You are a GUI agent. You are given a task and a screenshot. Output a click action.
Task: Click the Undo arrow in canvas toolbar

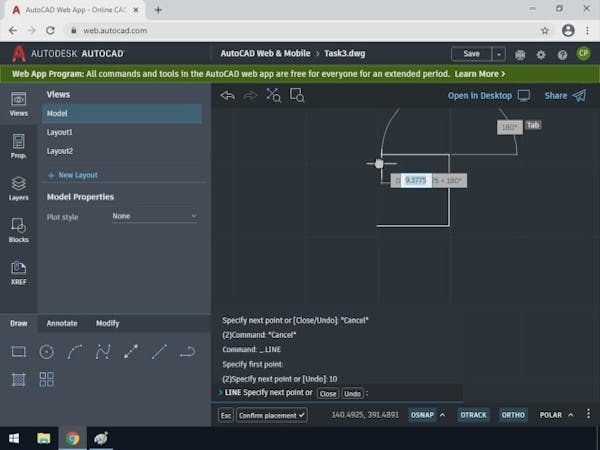[x=228, y=96]
